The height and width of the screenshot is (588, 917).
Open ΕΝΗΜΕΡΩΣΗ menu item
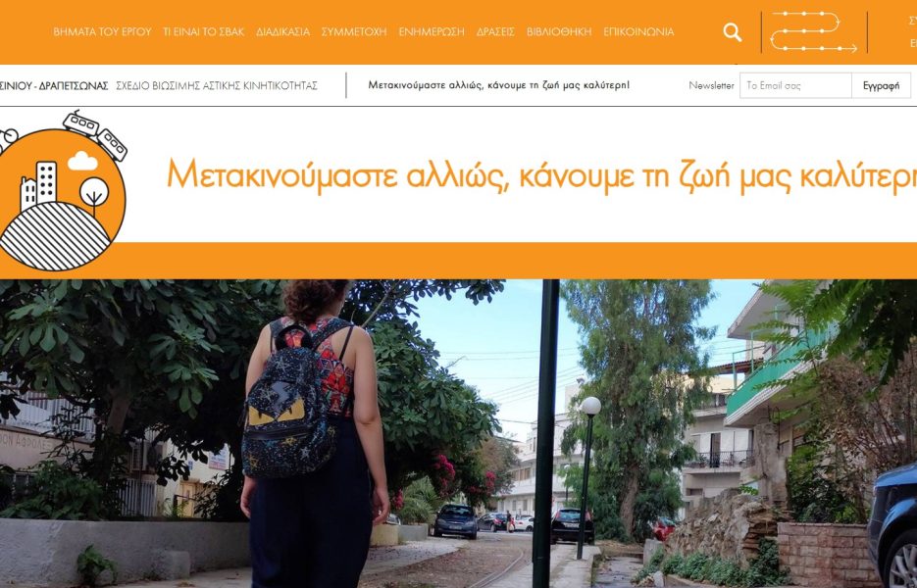tap(432, 32)
